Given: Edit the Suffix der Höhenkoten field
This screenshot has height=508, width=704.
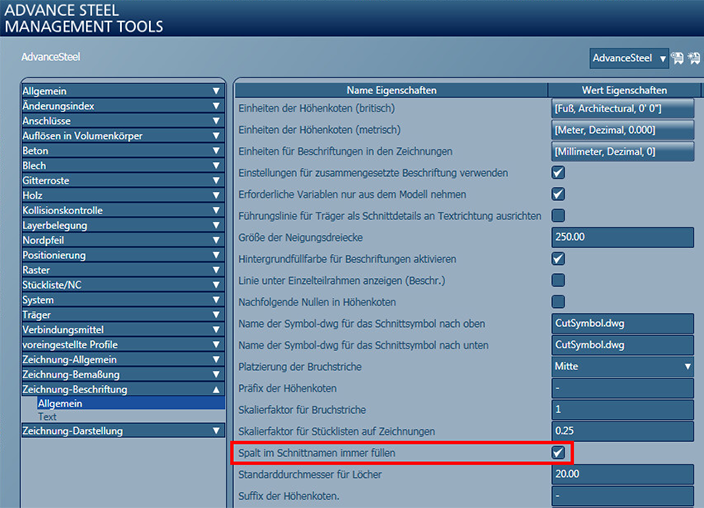Looking at the screenshot, I should point(622,496).
